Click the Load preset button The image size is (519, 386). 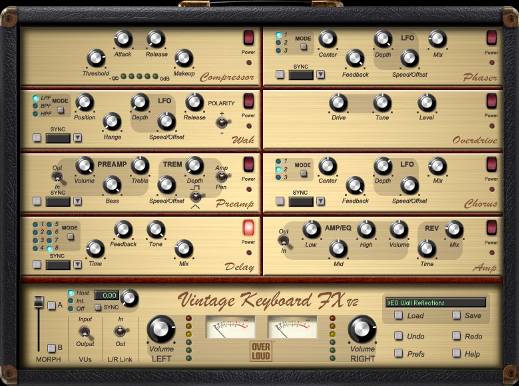399,315
